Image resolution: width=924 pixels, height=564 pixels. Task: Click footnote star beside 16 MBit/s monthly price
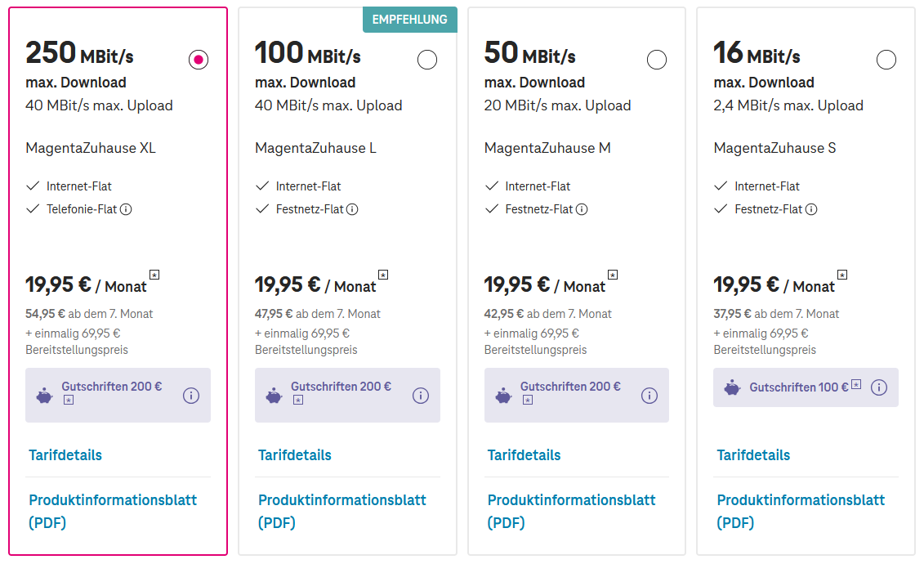pyautogui.click(x=842, y=275)
